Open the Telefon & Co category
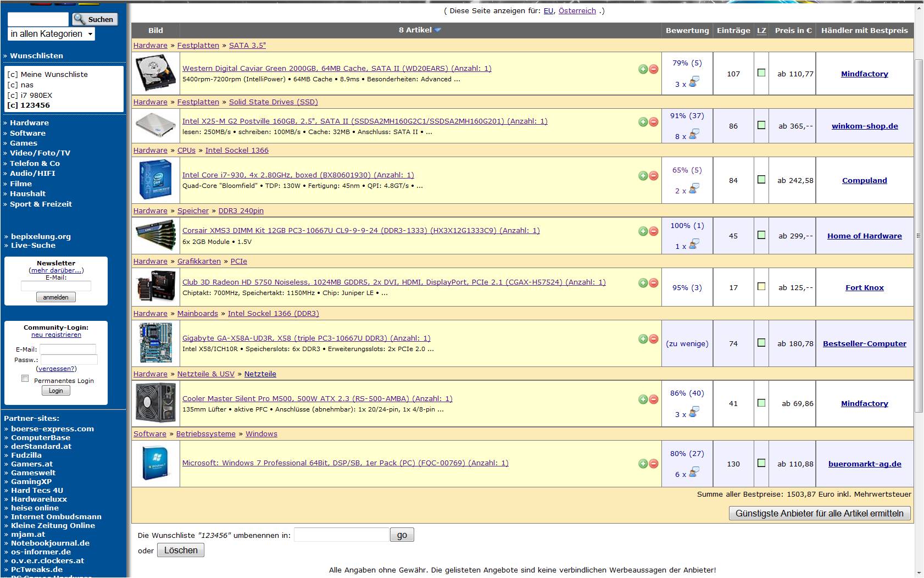 [35, 164]
